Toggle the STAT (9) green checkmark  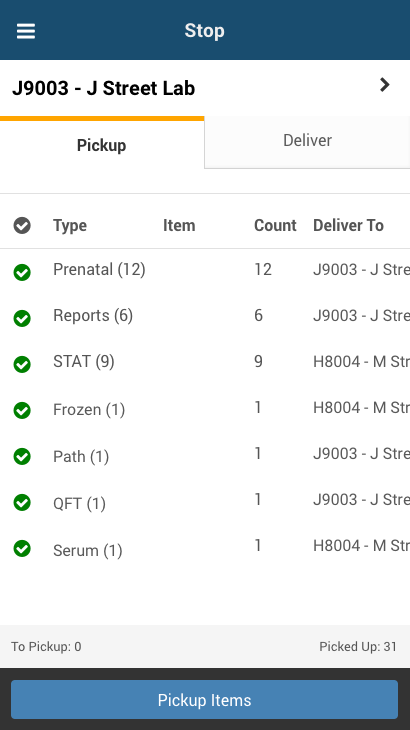tap(22, 365)
